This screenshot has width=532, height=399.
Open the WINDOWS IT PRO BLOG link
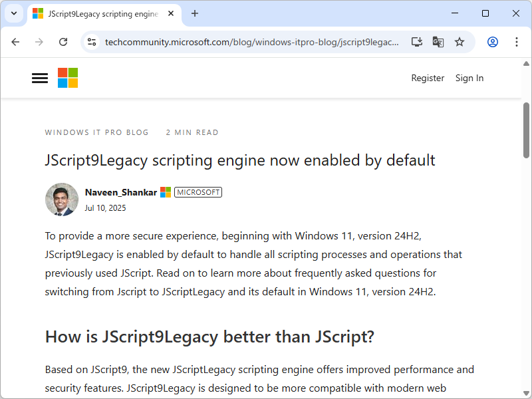click(x=96, y=132)
